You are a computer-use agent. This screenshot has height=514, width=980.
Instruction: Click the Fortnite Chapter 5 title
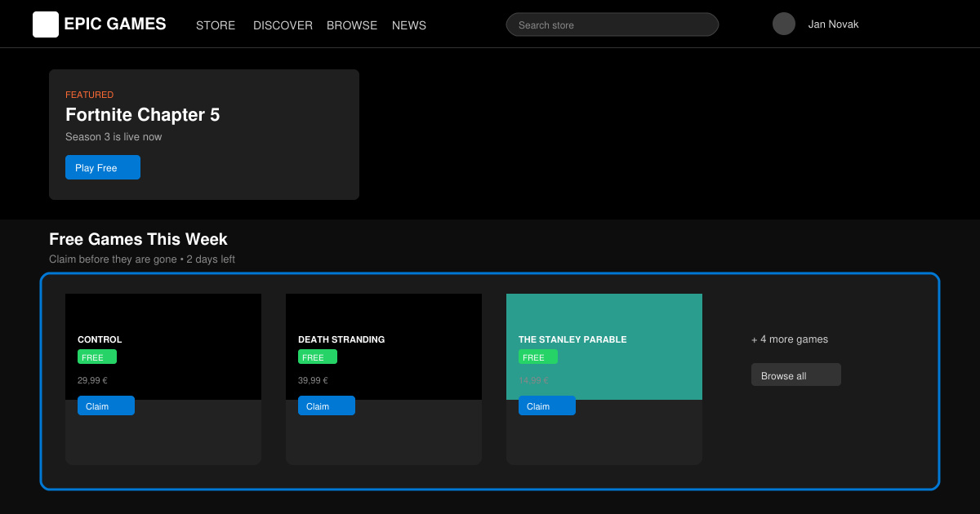[143, 115]
